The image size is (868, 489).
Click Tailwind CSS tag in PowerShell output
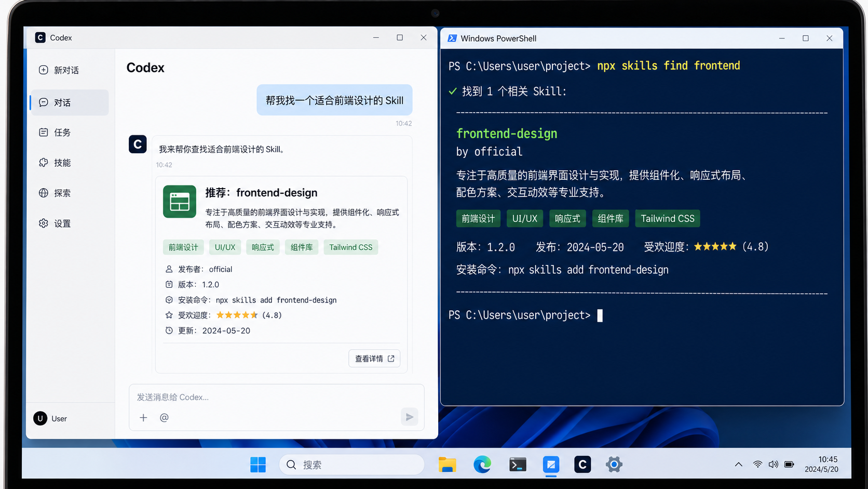click(668, 219)
